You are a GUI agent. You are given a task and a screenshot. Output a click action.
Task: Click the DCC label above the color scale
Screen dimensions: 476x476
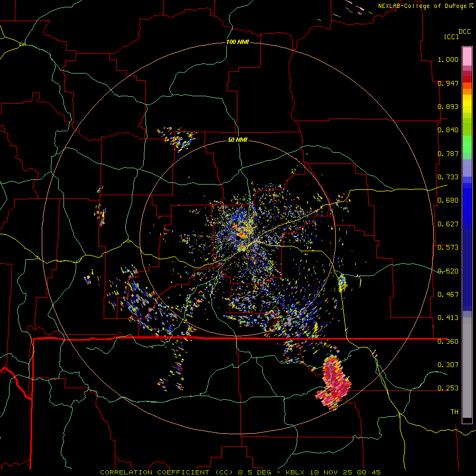click(x=465, y=32)
